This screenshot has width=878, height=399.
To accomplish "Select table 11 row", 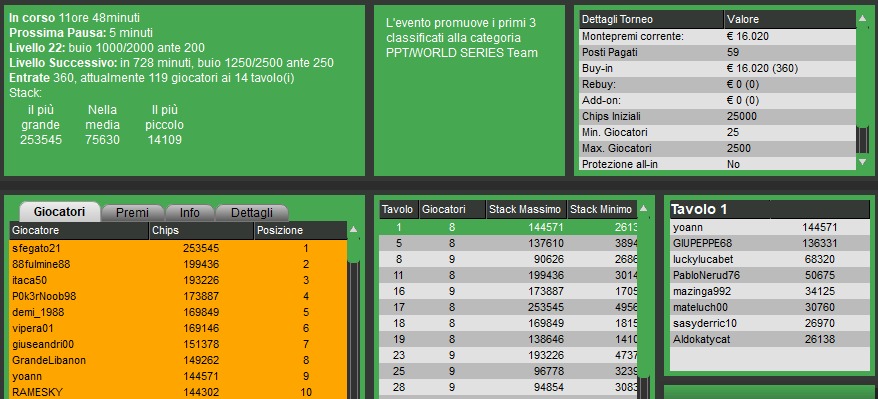I will click(x=508, y=275).
